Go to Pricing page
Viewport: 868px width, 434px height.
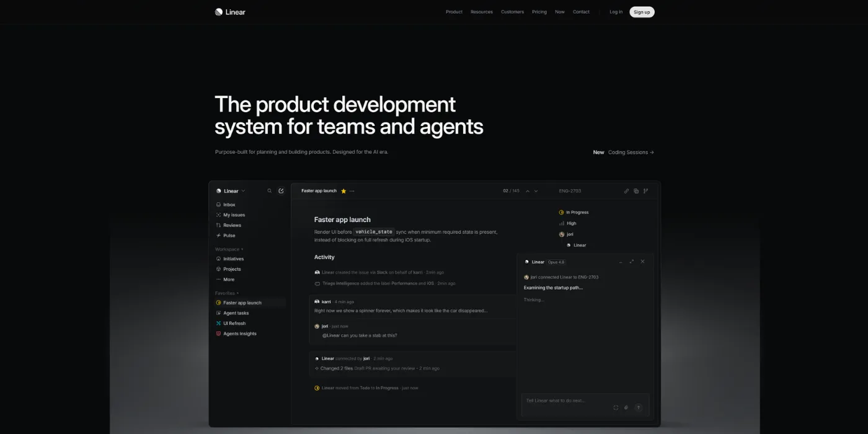539,12
